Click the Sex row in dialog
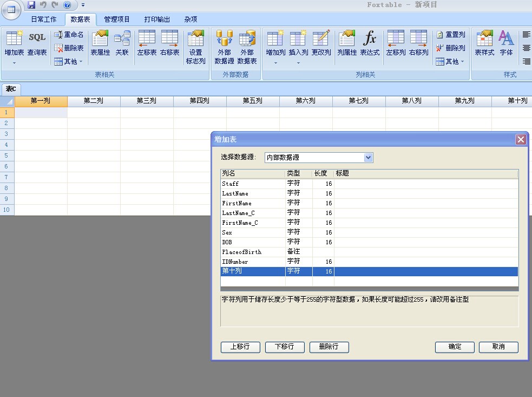 pos(369,233)
